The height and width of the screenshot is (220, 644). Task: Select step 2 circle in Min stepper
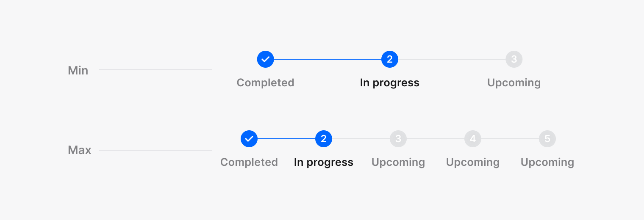point(390,59)
